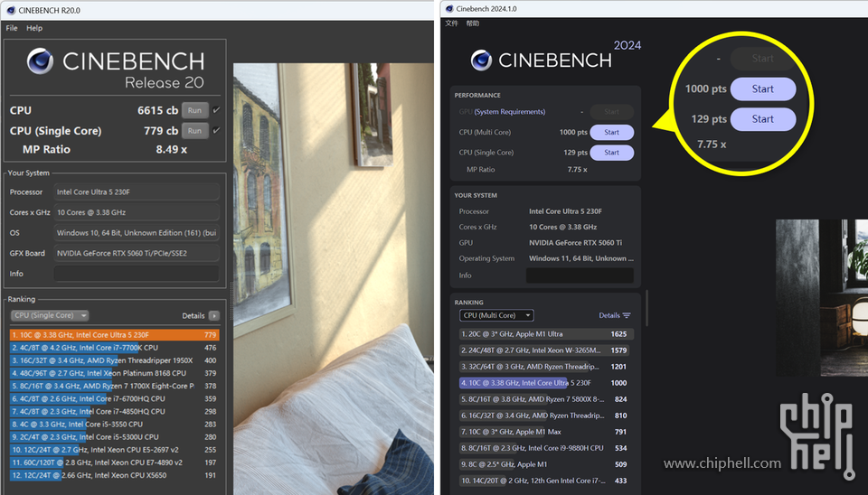Run the CPU multi-core test in R20

[194, 110]
